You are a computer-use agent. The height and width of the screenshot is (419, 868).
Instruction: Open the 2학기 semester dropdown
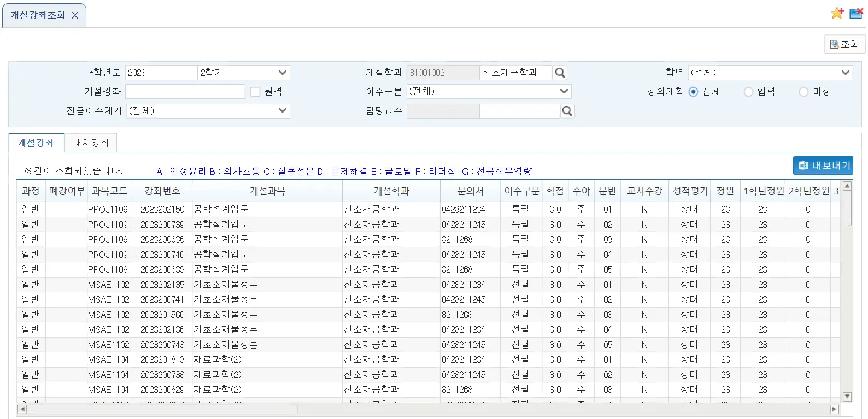pos(244,73)
